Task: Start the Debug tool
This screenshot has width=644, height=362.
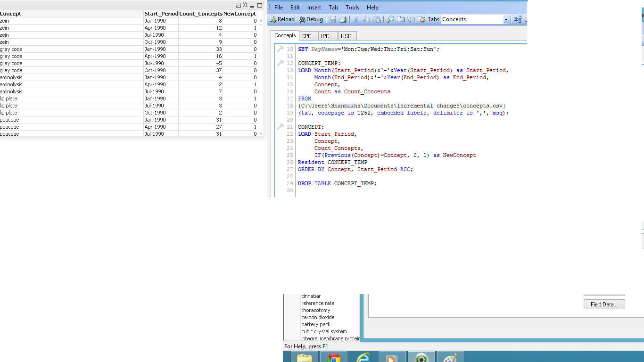Action: coord(311,19)
